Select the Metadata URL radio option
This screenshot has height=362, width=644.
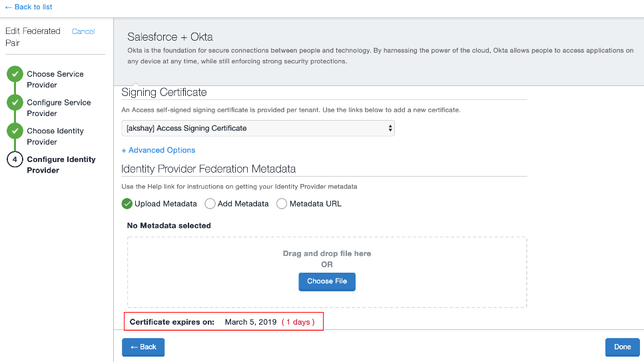pyautogui.click(x=281, y=203)
